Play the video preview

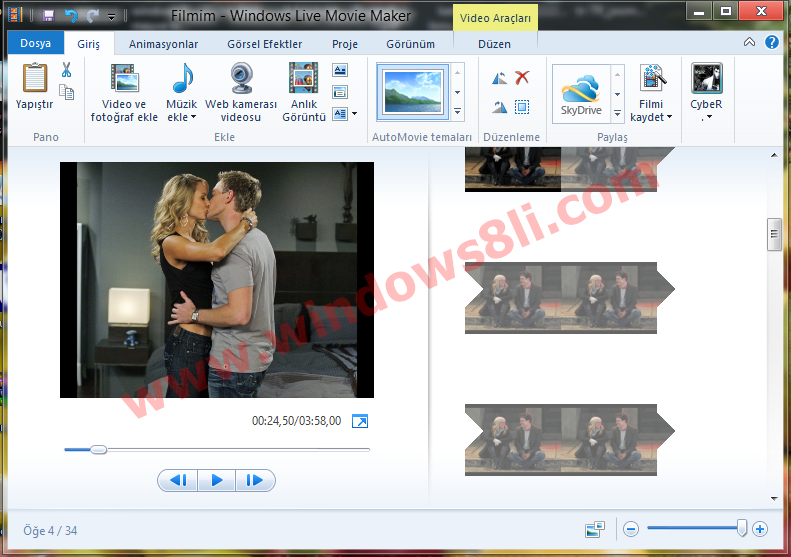(x=216, y=480)
